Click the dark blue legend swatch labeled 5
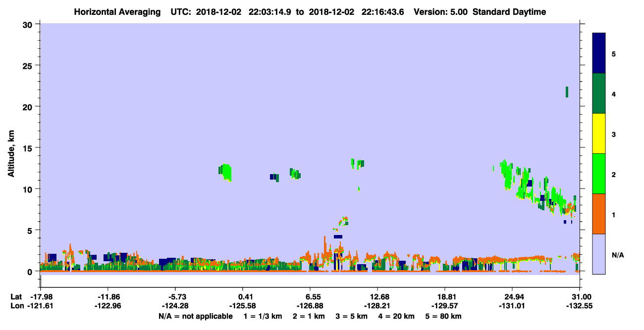 click(x=599, y=53)
